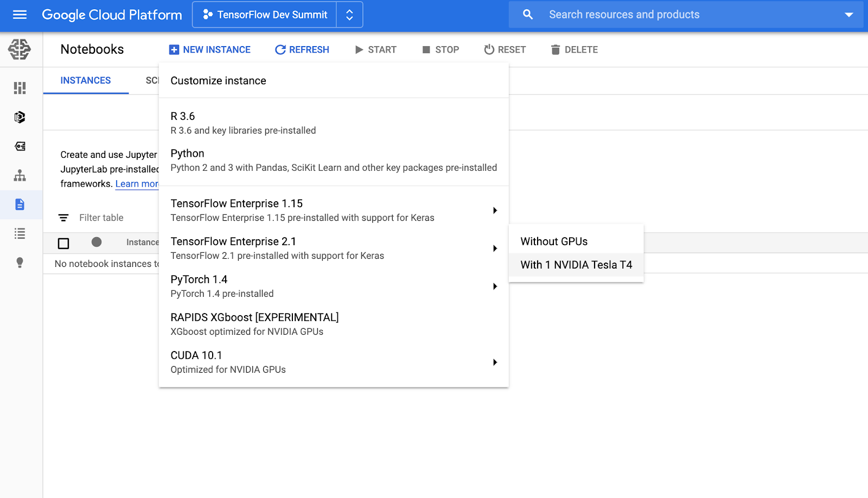Choose the R 3.6 instance option
This screenshot has width=868, height=498.
point(334,123)
